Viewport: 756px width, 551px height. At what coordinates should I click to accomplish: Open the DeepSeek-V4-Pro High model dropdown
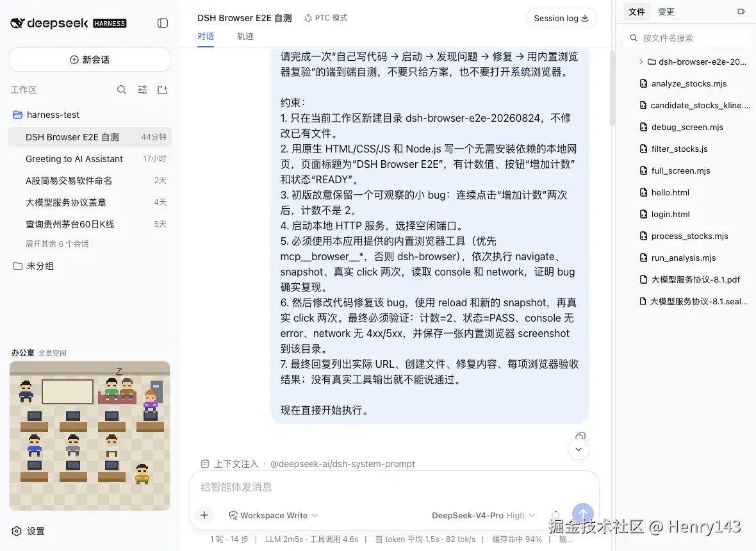click(484, 515)
